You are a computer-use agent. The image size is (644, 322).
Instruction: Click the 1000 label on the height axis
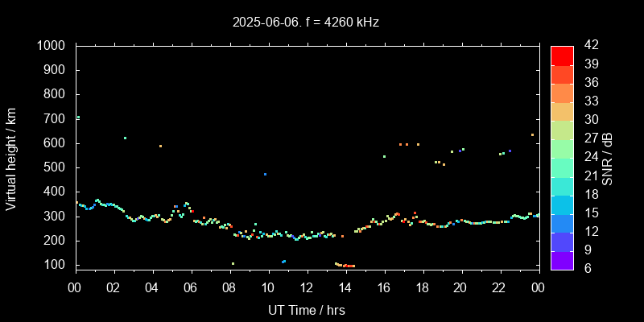[x=53, y=46]
